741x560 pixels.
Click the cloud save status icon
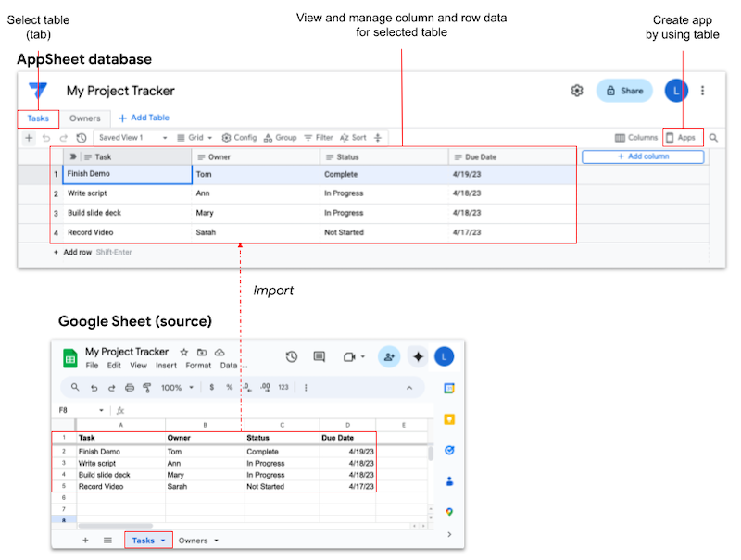pyautogui.click(x=220, y=353)
